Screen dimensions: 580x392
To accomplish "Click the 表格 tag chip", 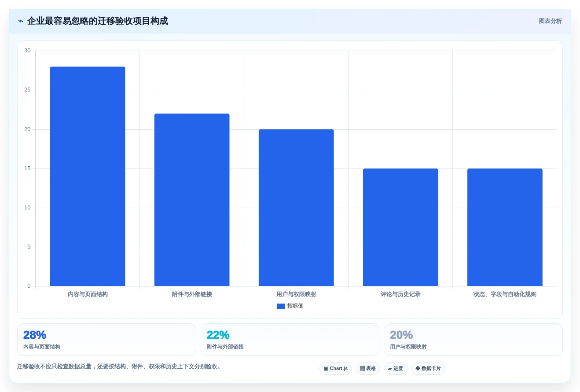I will point(368,369).
